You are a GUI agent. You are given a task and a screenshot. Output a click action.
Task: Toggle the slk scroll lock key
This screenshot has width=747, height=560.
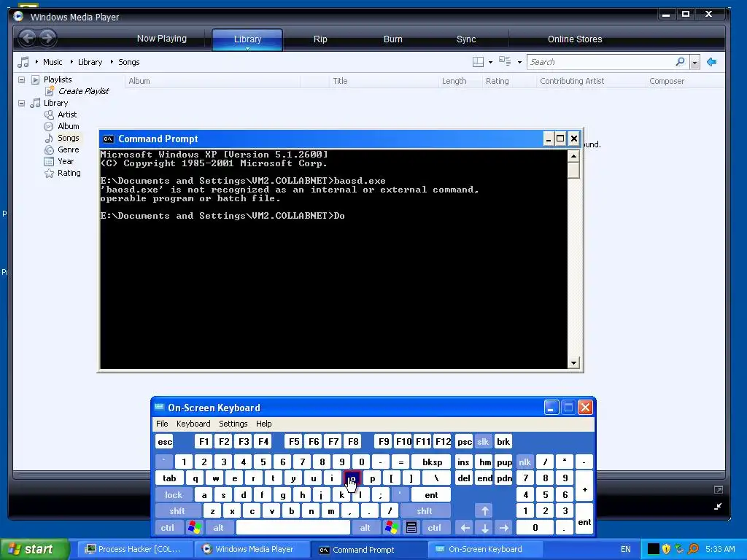(483, 441)
